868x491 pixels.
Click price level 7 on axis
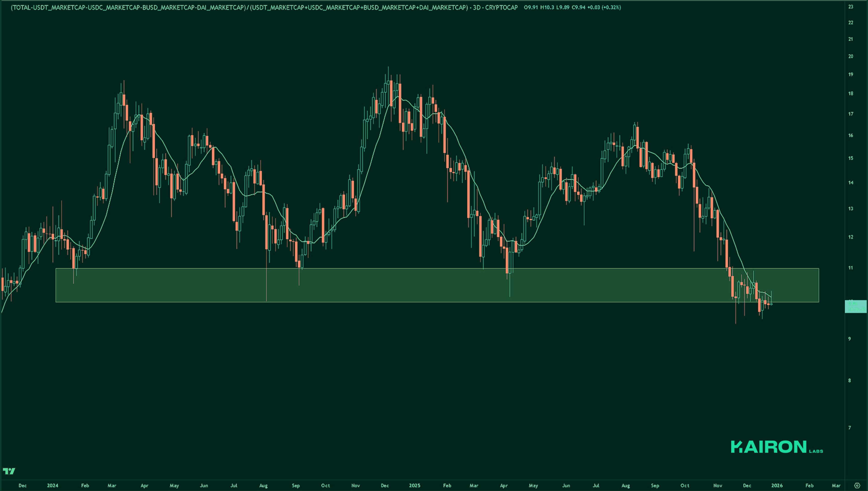(850, 428)
